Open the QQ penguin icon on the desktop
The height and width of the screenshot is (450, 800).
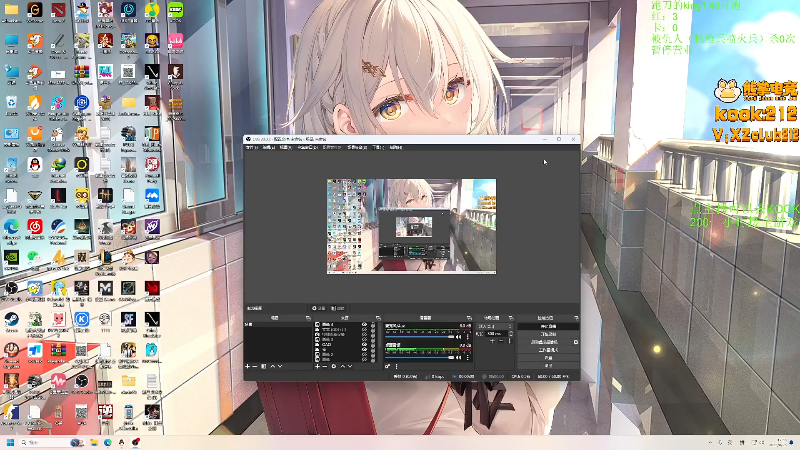pos(35,165)
